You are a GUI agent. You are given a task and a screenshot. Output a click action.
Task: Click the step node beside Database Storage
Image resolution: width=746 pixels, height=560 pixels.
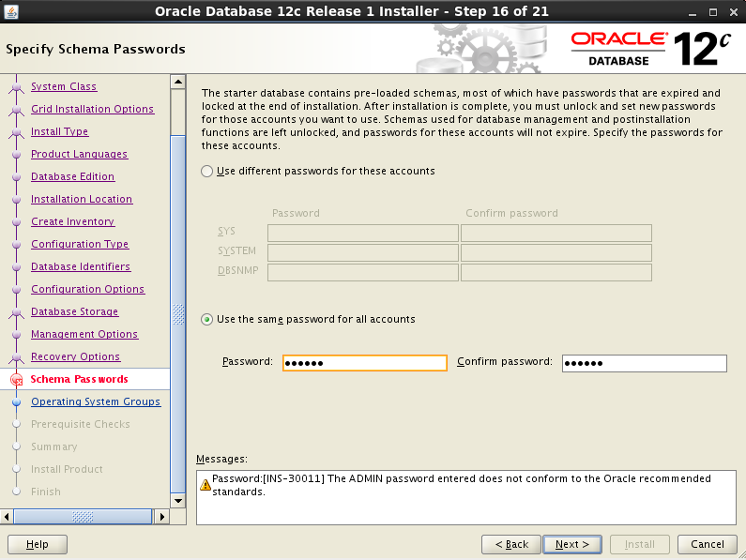click(x=17, y=312)
